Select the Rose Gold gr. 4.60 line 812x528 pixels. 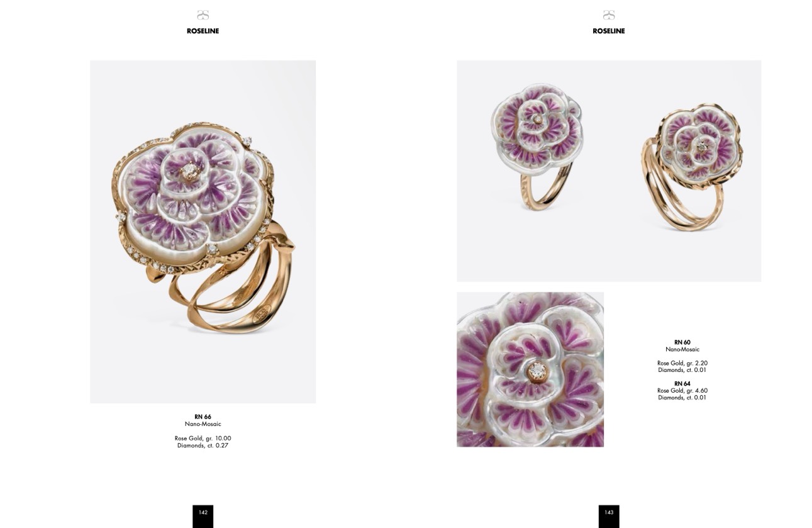click(x=682, y=391)
